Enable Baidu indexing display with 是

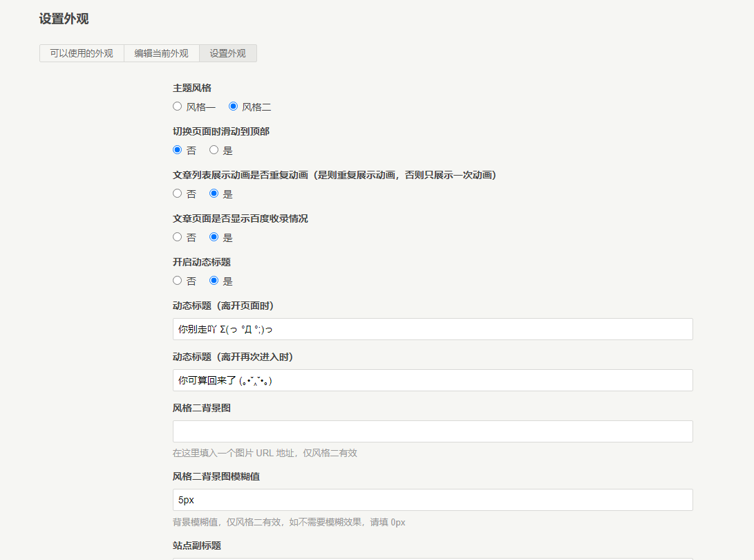point(214,236)
